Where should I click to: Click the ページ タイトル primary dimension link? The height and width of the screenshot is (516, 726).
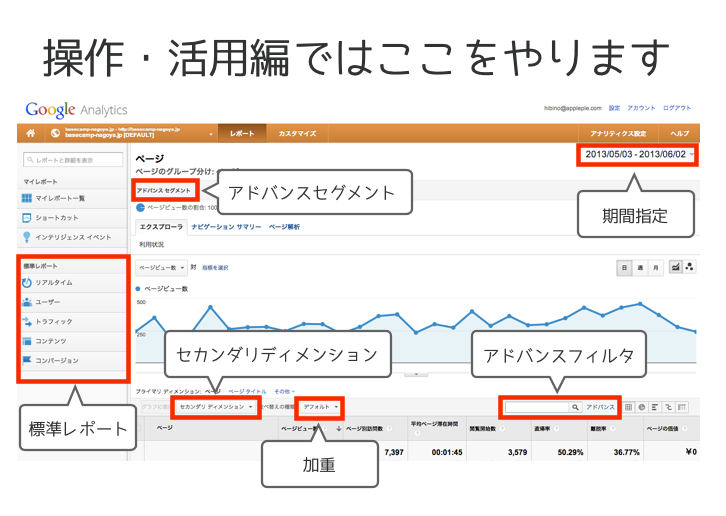pos(247,392)
